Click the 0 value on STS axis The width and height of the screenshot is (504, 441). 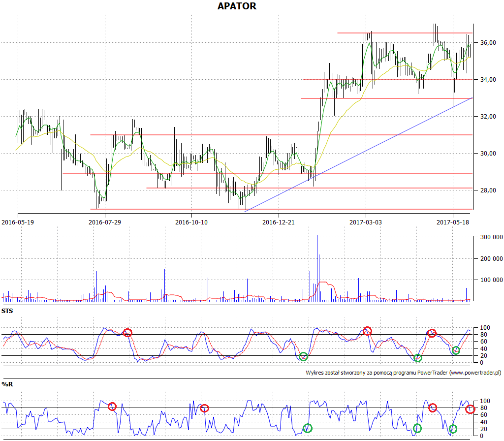point(481,363)
